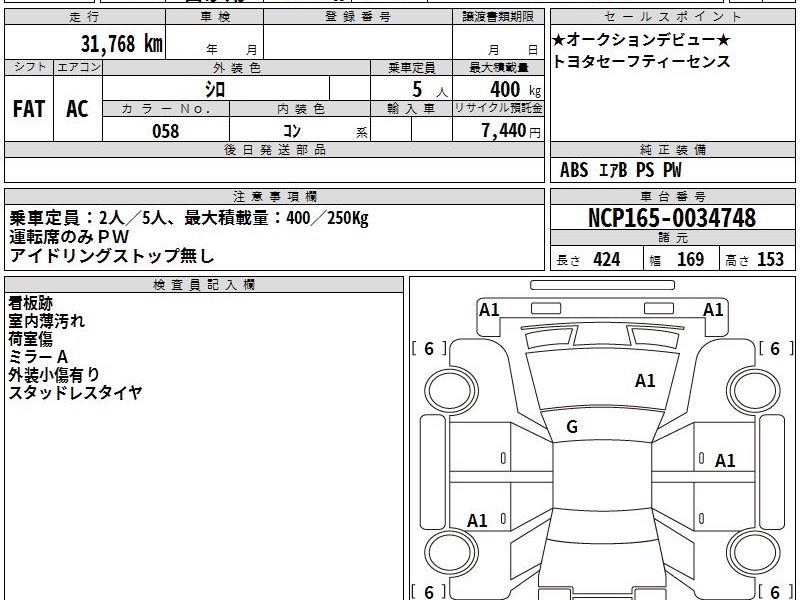Select the 高さ 153 height value

click(755, 260)
